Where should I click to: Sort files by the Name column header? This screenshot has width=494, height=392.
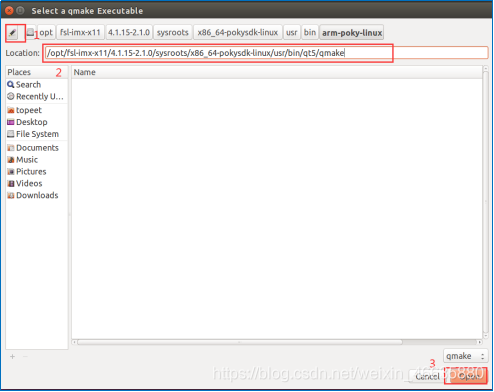pos(277,72)
